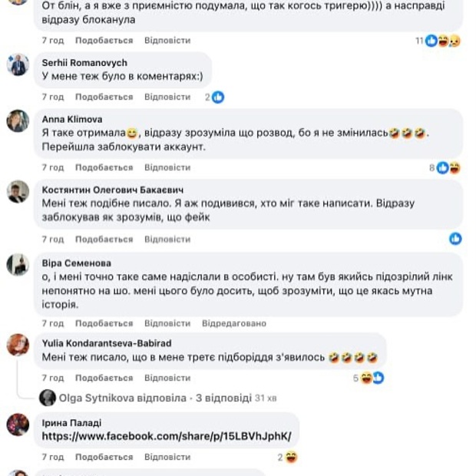Open the shared facebook.com/share link
Image resolution: width=476 pixels, height=476 pixels.
(167, 436)
